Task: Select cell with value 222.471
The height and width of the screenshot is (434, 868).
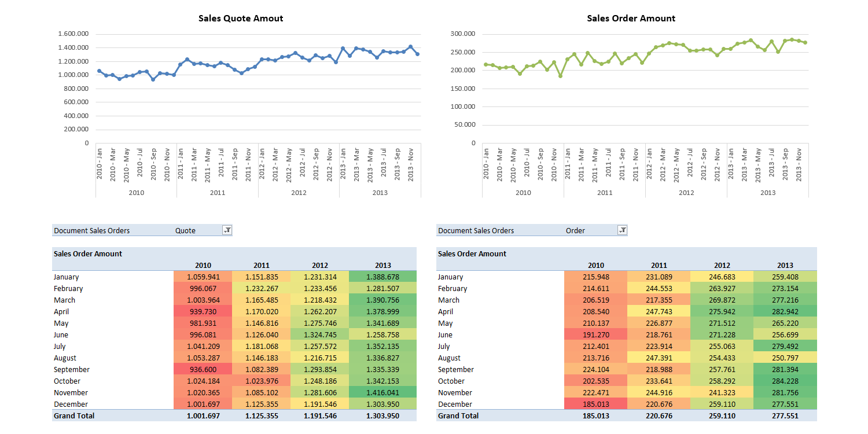Action: 596,392
